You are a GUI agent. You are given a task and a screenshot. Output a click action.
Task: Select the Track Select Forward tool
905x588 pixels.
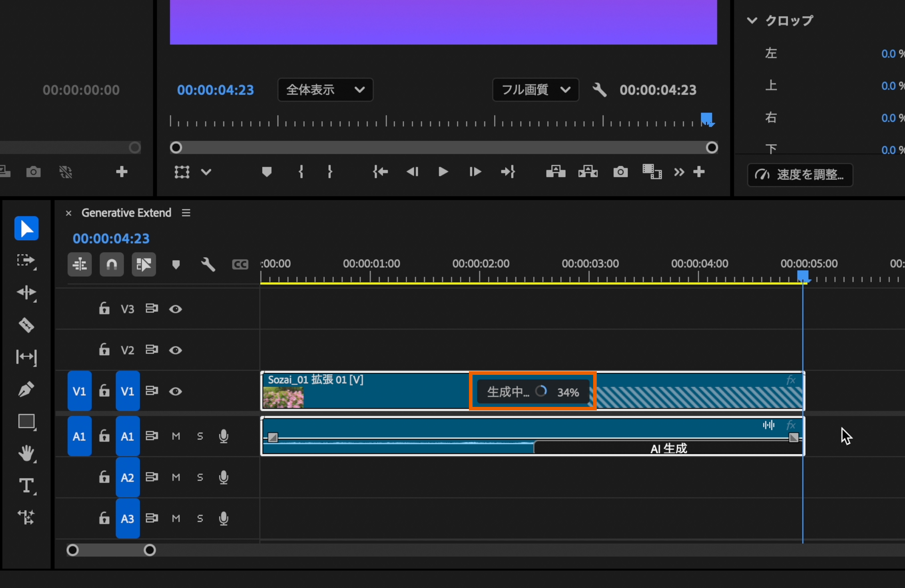[26, 260]
